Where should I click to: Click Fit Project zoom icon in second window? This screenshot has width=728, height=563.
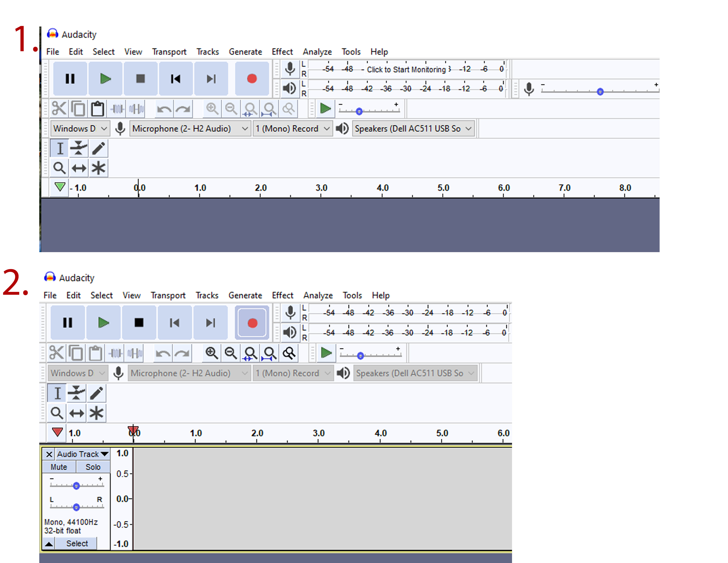click(269, 353)
